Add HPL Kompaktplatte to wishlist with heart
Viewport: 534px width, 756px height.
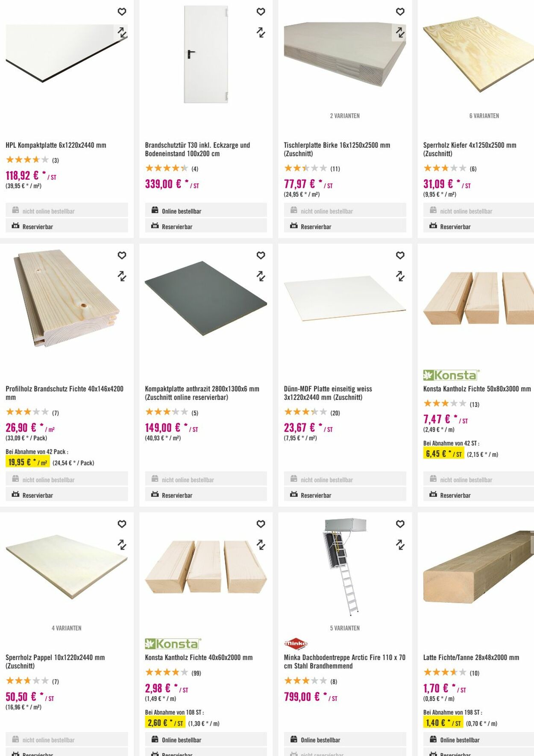pyautogui.click(x=122, y=12)
